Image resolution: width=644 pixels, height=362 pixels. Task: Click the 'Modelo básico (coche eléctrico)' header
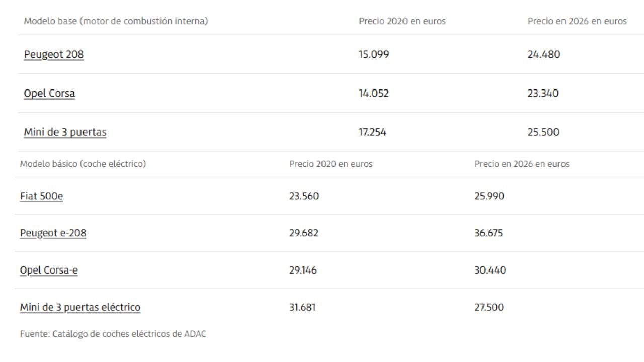(x=83, y=164)
